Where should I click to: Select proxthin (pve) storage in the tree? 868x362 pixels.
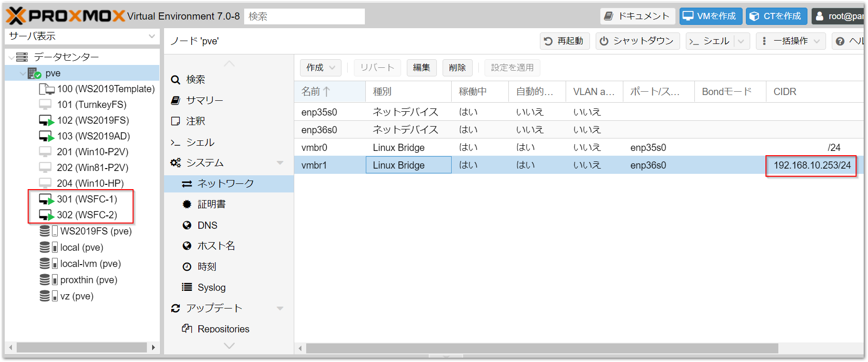tap(89, 280)
